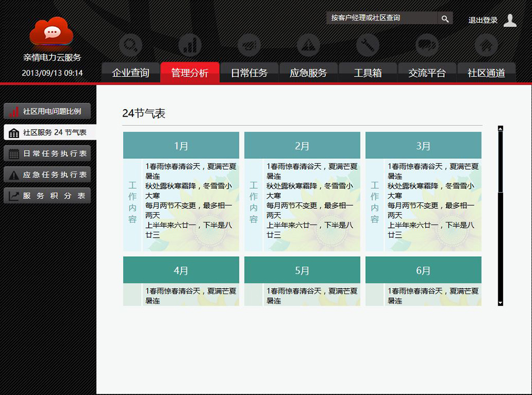Click the search magnifier button
This screenshot has height=395, width=532.
pos(445,18)
